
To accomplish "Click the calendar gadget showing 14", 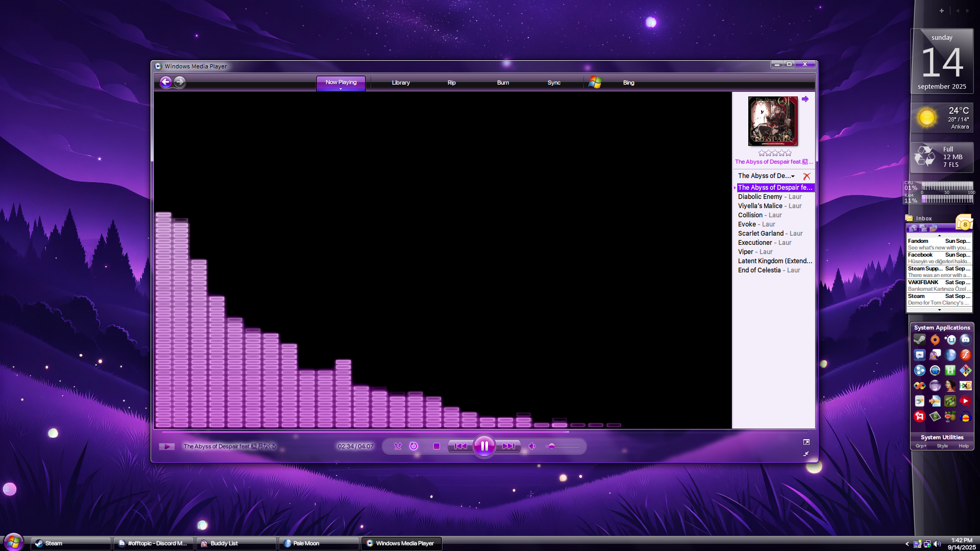I will (x=942, y=61).
